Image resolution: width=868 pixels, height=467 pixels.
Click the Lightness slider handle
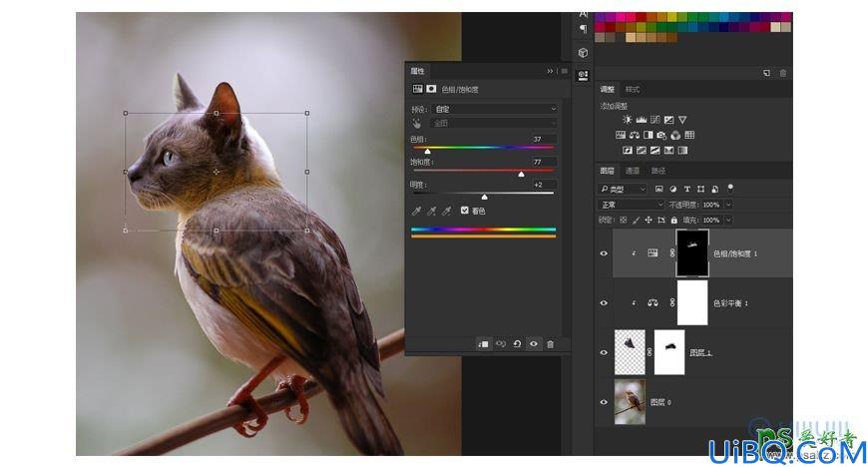point(484,197)
